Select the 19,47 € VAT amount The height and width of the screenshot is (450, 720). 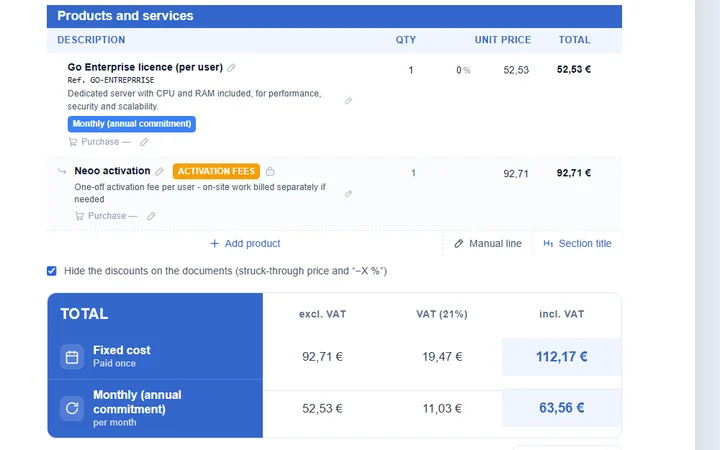[442, 357]
